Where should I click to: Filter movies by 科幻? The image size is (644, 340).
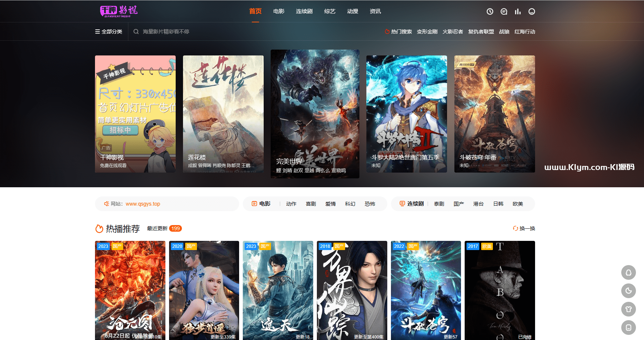pyautogui.click(x=350, y=204)
